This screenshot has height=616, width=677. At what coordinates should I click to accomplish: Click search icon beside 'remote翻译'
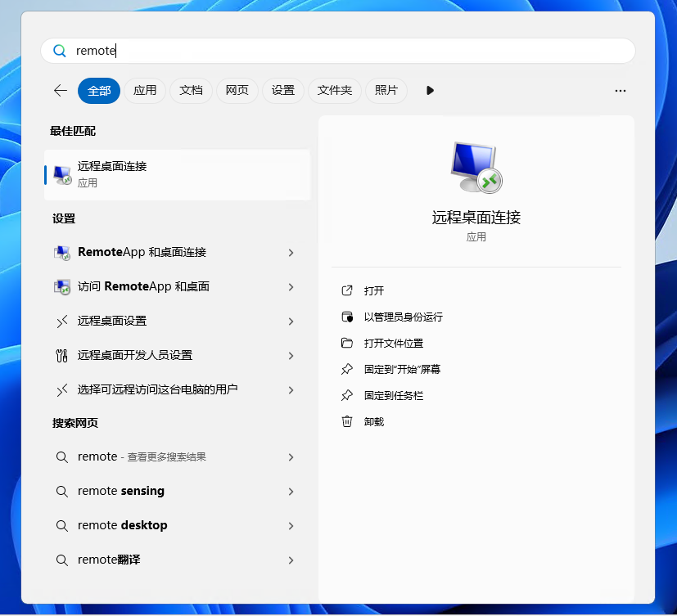62,560
